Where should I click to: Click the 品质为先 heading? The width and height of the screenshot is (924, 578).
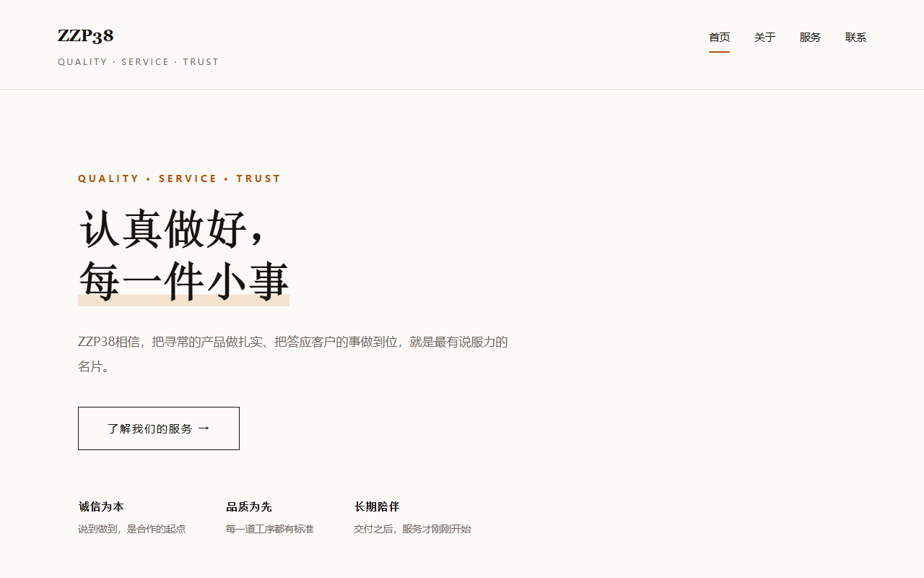coord(248,506)
